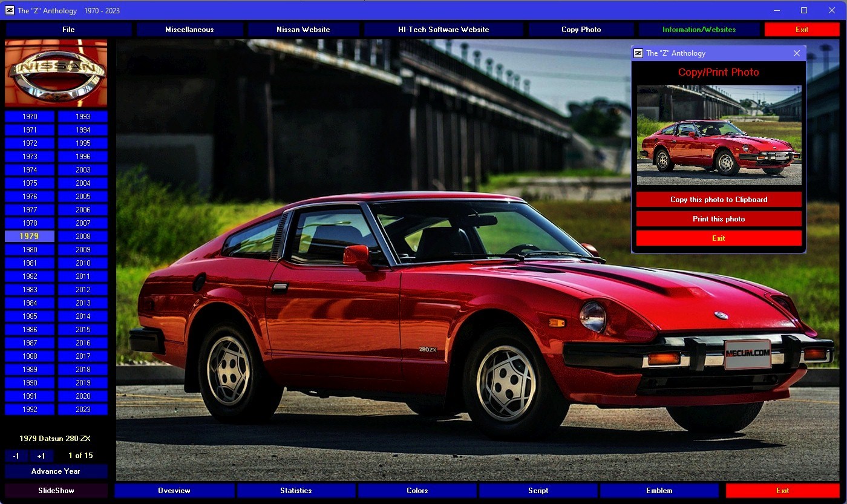Screen dimensions: 847x504
Task: Select year 2020
Action: 83,396
